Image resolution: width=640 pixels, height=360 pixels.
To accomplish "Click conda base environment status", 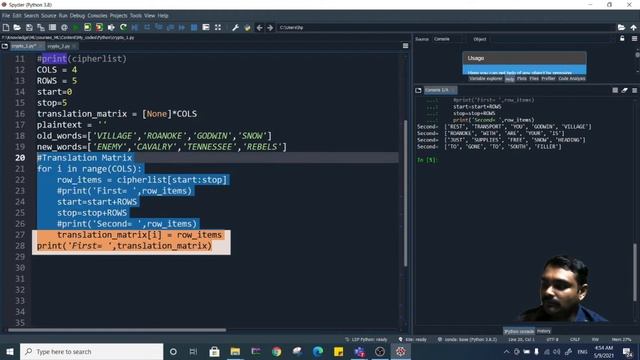I will 467,339.
